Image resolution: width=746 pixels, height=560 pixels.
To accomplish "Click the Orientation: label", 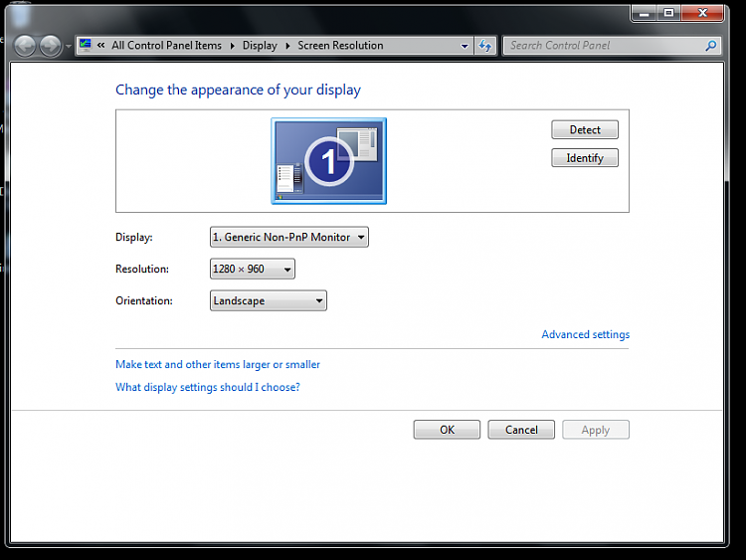I will point(144,300).
